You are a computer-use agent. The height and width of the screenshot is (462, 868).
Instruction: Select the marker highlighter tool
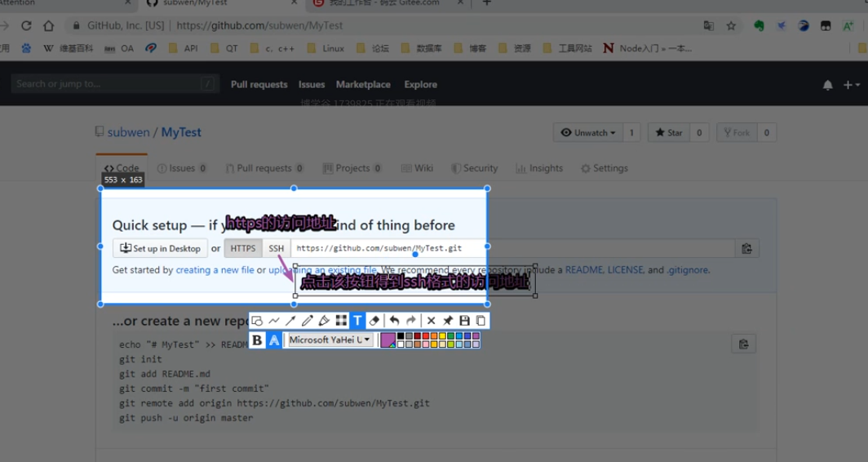coord(324,321)
